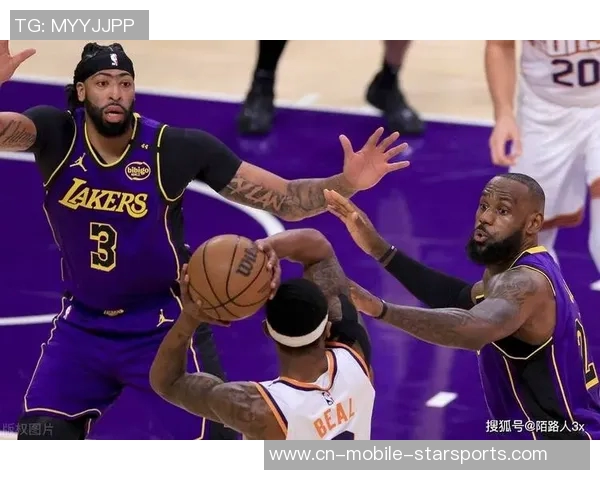This screenshot has height=480, width=600.
Task: Click the number 20 on white jersey
Action: pos(576,72)
